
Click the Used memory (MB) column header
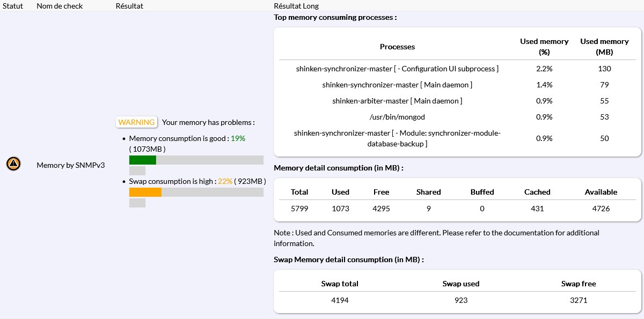coord(604,47)
